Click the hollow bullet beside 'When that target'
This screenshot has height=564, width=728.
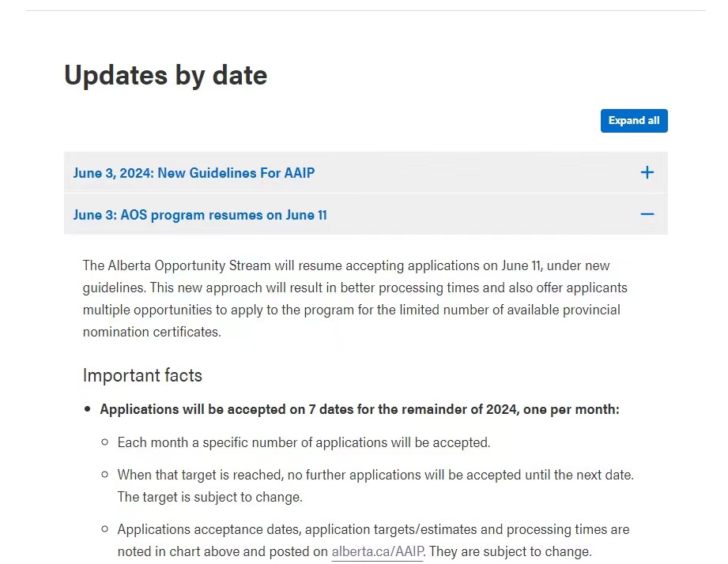click(105, 475)
